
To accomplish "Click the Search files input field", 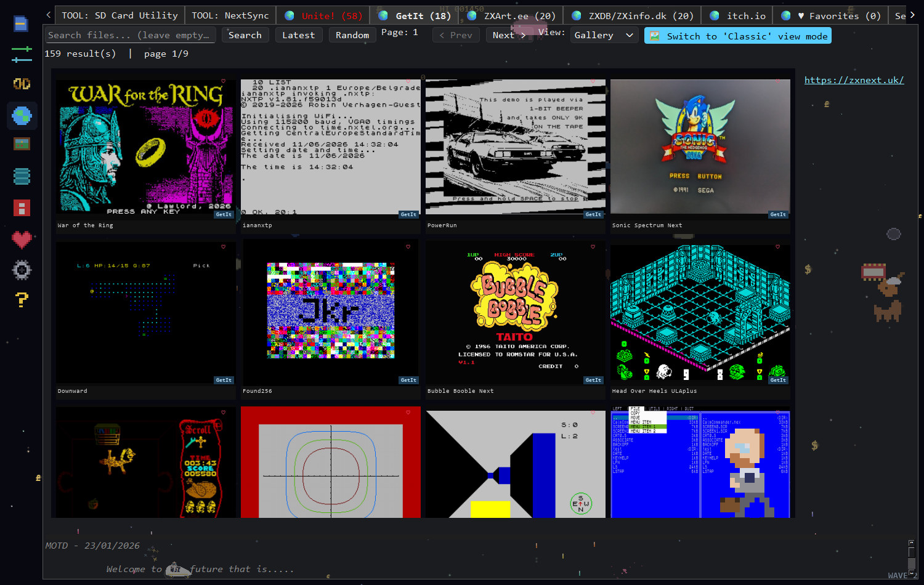I will pos(130,35).
